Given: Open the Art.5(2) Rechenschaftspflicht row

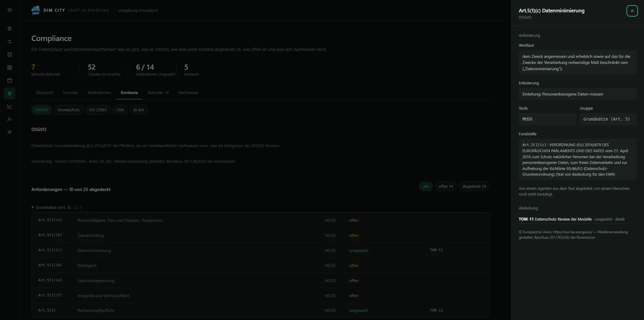Looking at the screenshot, I should [260, 310].
